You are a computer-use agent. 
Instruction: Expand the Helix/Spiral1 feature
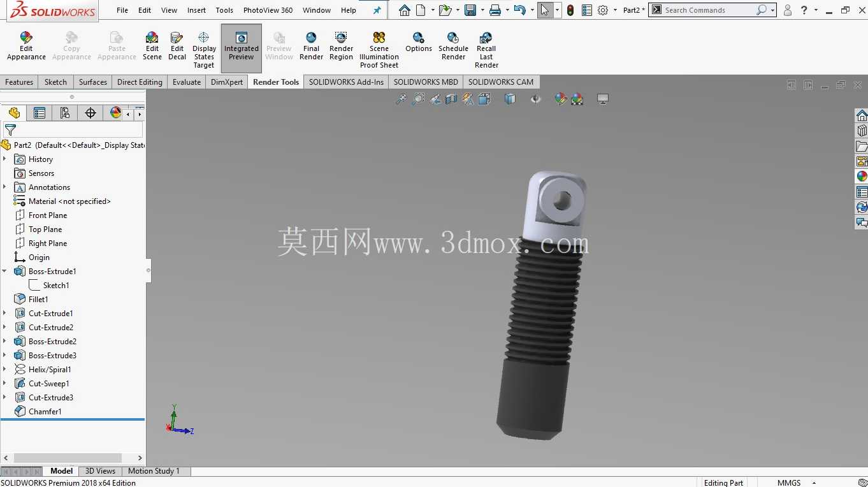(x=4, y=369)
